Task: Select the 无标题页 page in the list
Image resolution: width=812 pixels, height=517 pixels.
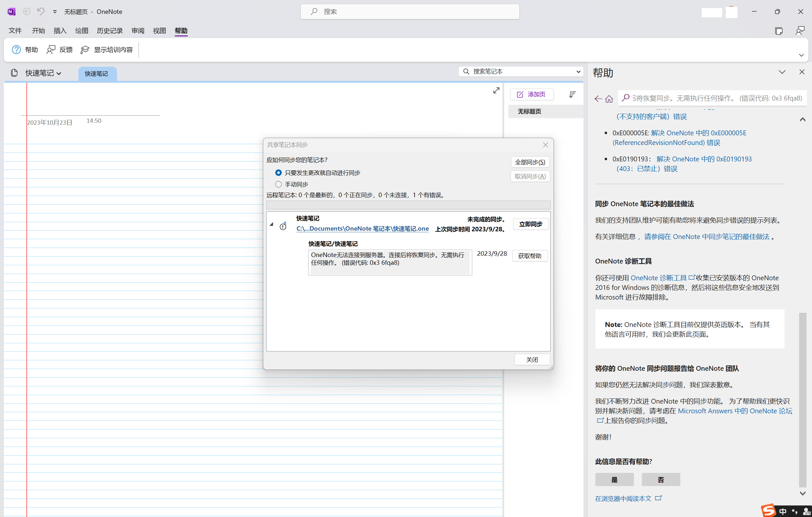Action: pos(546,111)
